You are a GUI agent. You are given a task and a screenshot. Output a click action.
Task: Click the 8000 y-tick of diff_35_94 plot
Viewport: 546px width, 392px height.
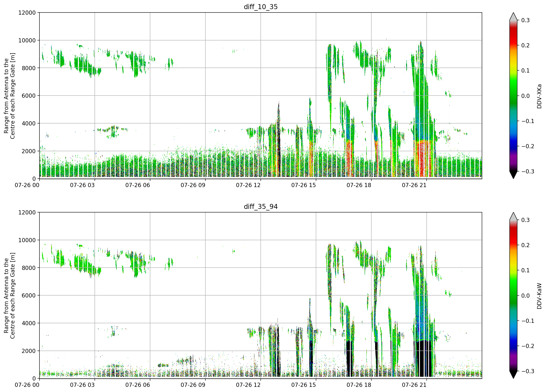click(x=29, y=268)
